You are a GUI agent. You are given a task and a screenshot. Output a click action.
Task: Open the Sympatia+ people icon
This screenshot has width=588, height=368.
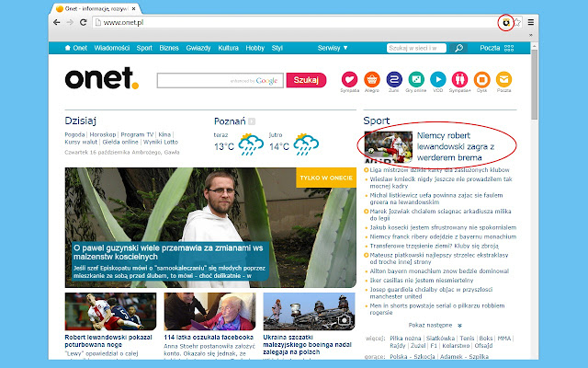[x=459, y=79]
